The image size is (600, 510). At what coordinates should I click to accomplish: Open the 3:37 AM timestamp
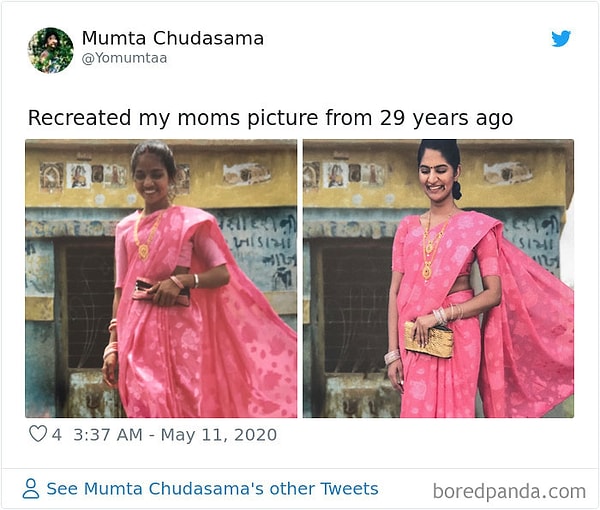pos(108,435)
